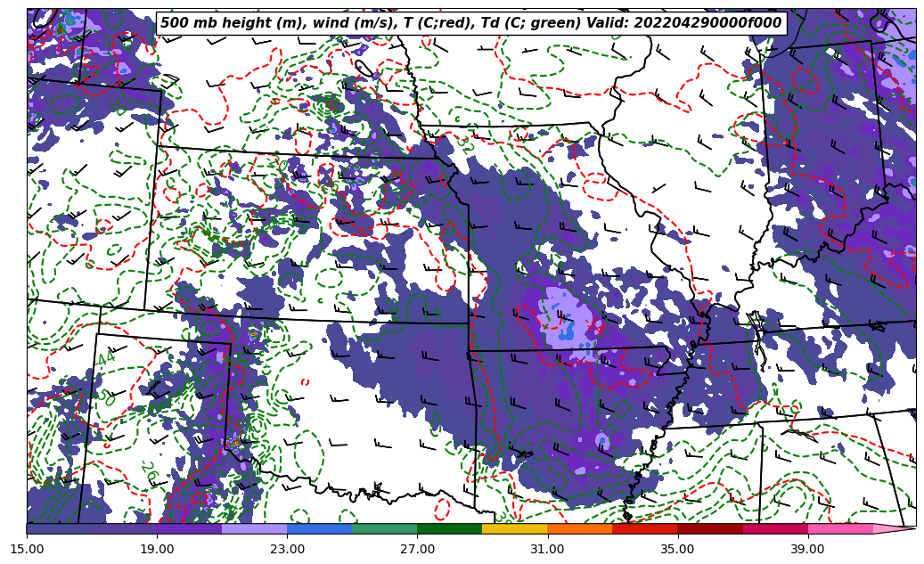Click the green contour label 50

107,396
